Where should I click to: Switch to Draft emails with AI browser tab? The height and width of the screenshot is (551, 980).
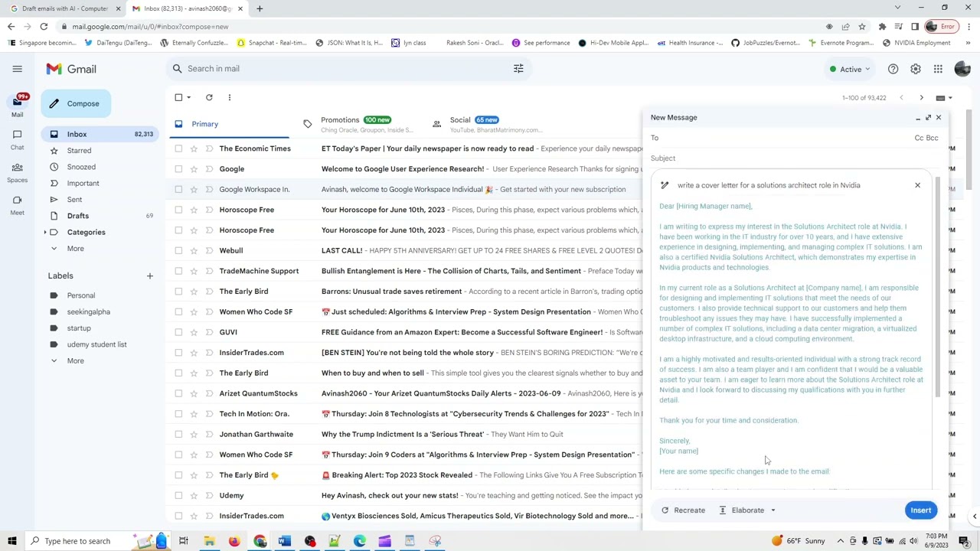64,8
